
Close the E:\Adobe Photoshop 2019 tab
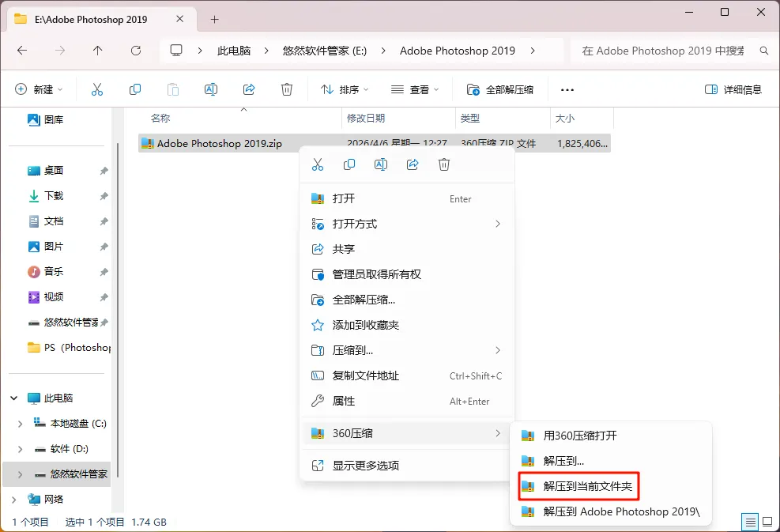(179, 19)
